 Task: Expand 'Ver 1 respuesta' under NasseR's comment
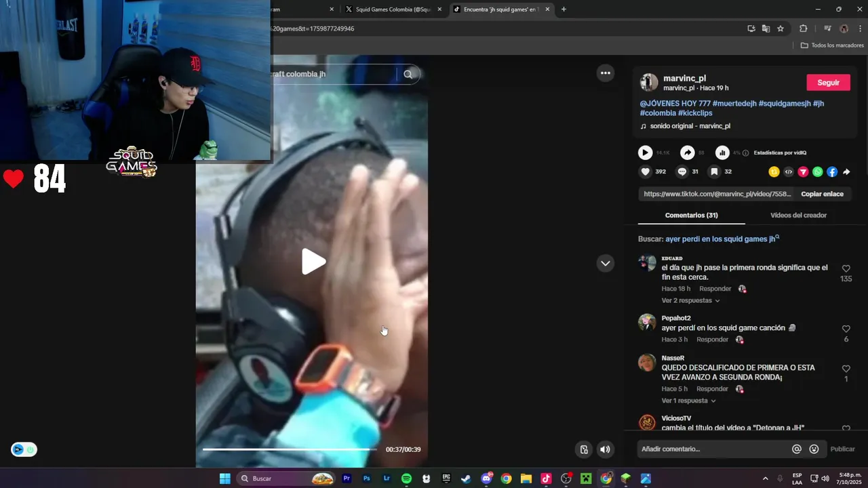(x=688, y=401)
